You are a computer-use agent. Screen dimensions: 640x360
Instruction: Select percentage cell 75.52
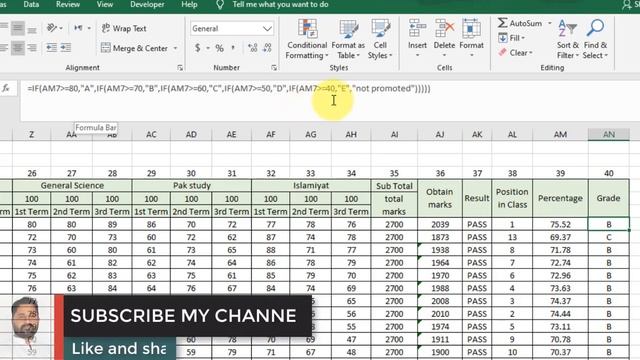(560, 224)
